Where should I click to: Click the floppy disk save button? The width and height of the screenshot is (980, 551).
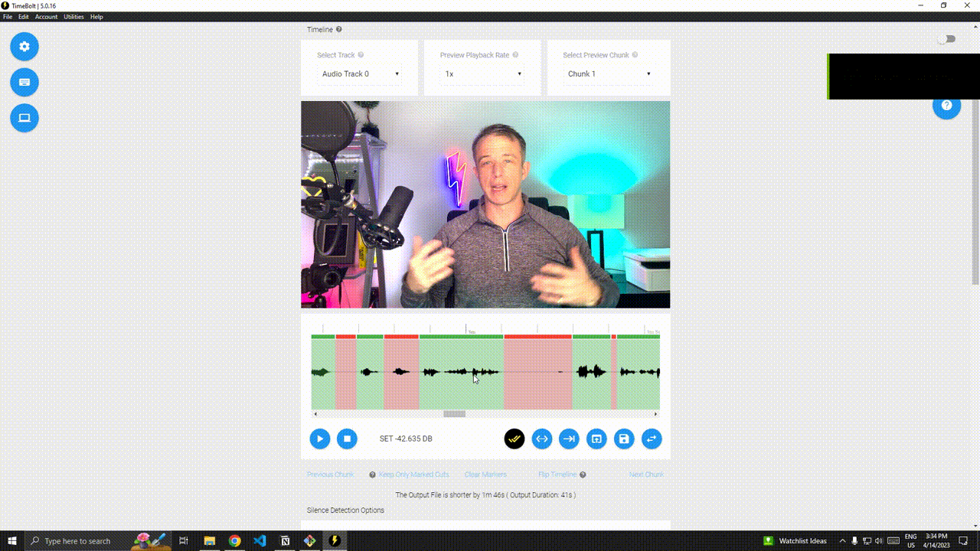click(x=624, y=439)
